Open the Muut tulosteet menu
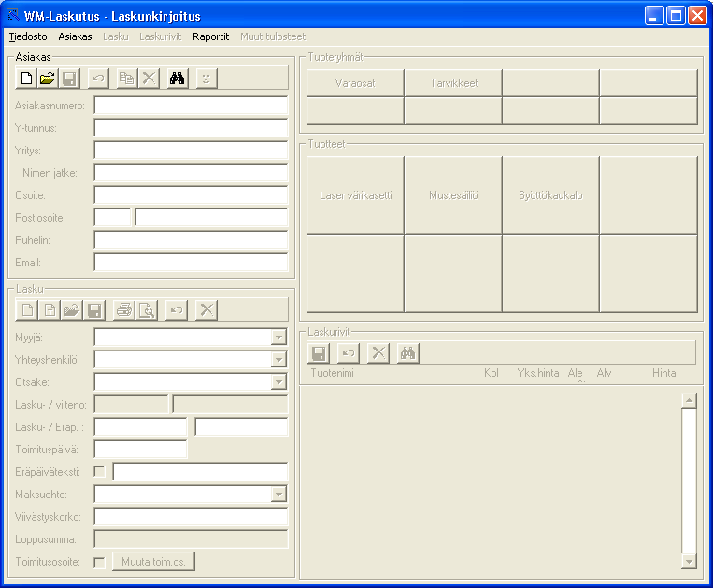The height and width of the screenshot is (588, 713). 273,36
